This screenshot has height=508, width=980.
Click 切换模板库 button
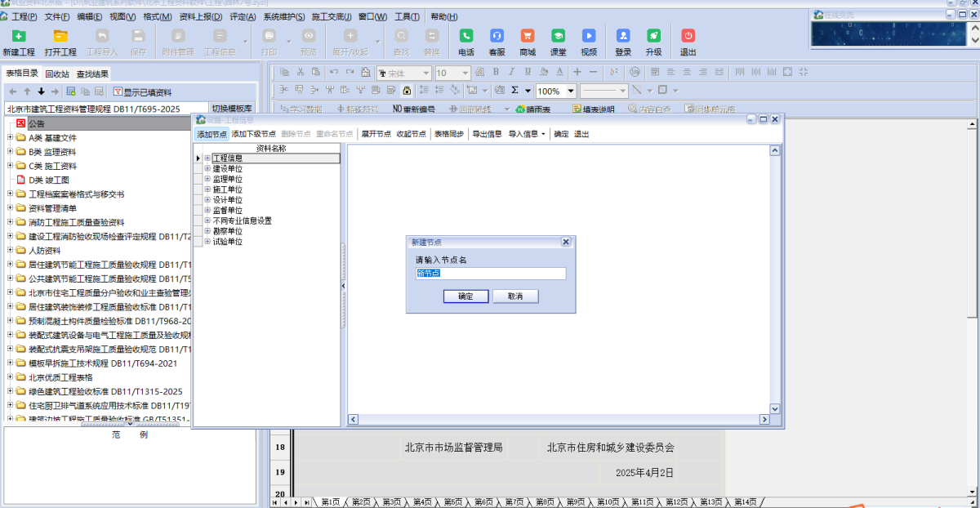coord(232,109)
